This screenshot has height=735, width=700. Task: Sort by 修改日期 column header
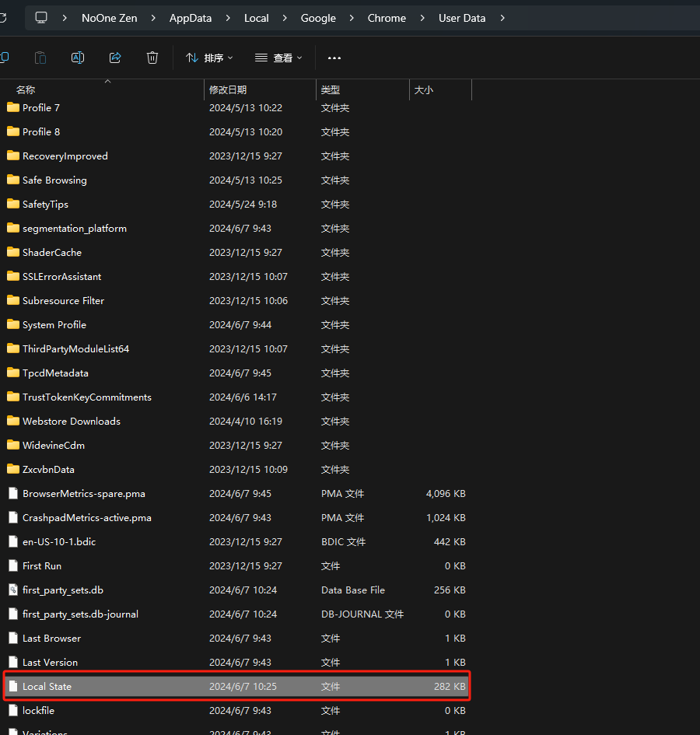coord(228,90)
